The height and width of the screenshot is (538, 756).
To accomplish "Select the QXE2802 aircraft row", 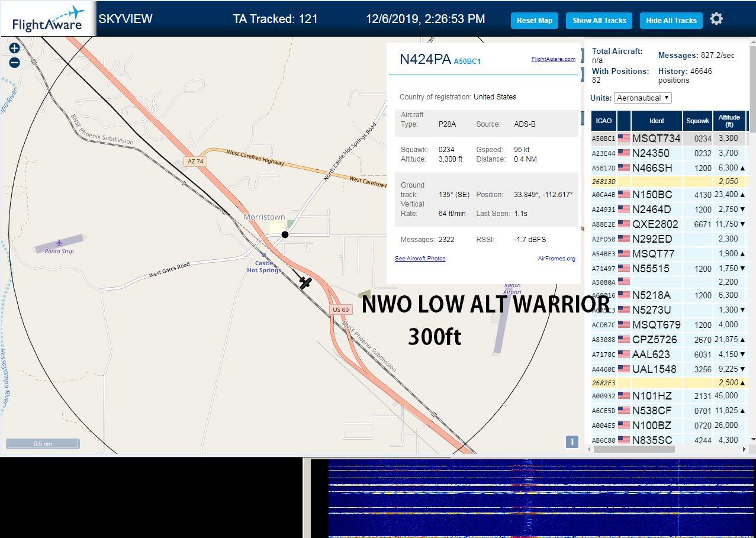I will click(x=669, y=224).
